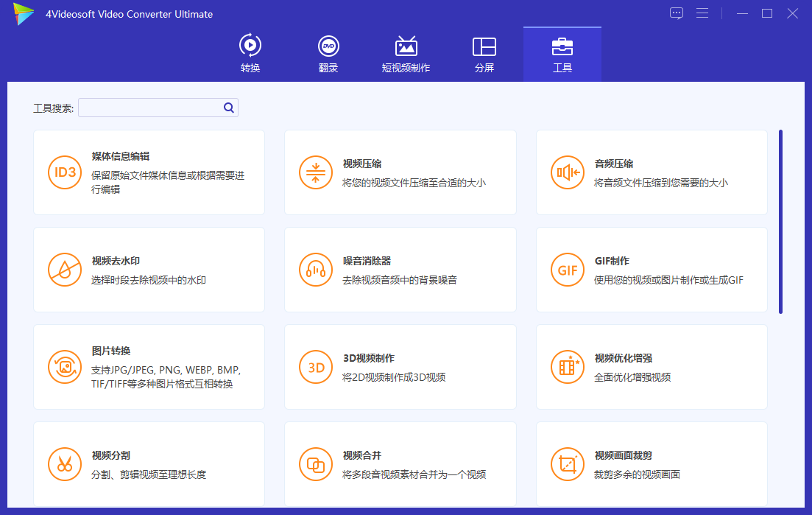Open the 3D视频制作 icon
Viewport: 812px width, 515px height.
point(316,367)
